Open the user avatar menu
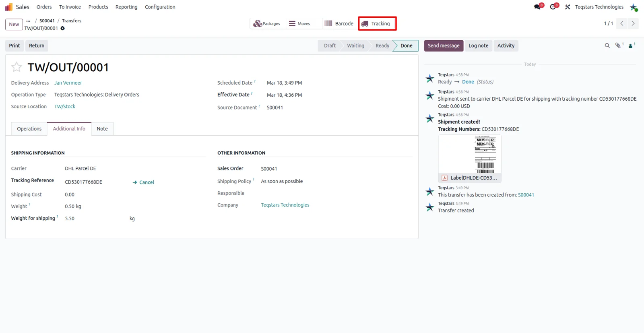644x333 pixels. coord(634,7)
